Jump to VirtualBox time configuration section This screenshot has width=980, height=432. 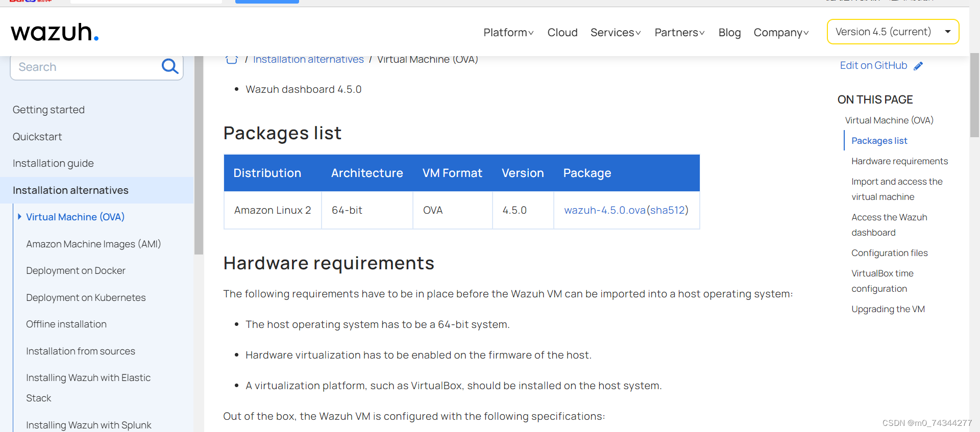[x=883, y=281]
